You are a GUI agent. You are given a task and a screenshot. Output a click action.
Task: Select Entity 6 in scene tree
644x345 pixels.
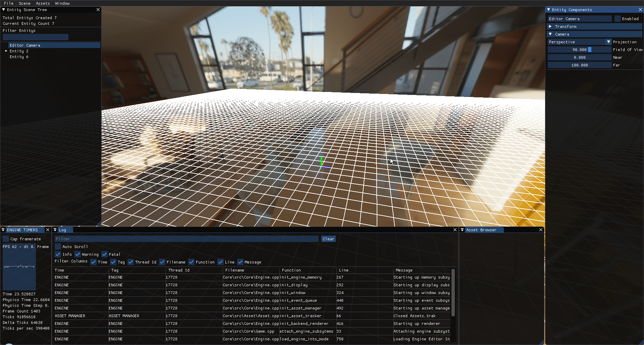19,57
